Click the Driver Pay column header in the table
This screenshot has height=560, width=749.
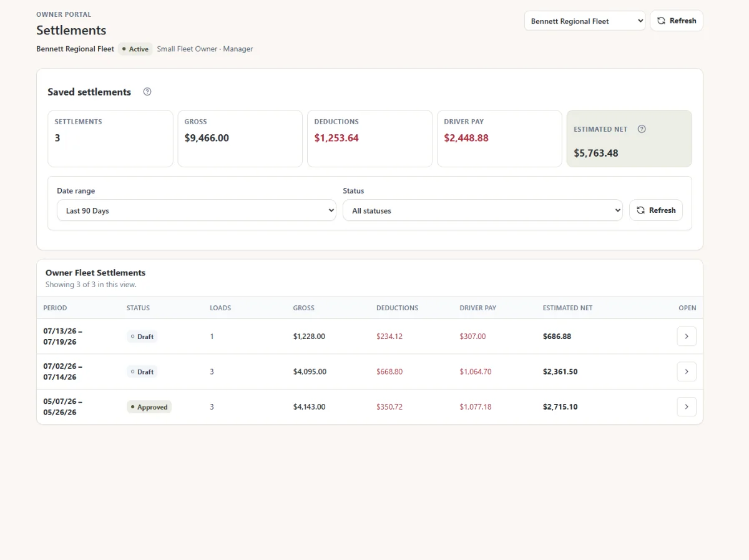coord(478,308)
